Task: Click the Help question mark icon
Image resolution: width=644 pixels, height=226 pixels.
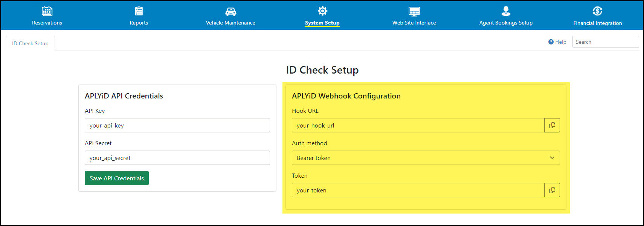Action: pyautogui.click(x=551, y=42)
